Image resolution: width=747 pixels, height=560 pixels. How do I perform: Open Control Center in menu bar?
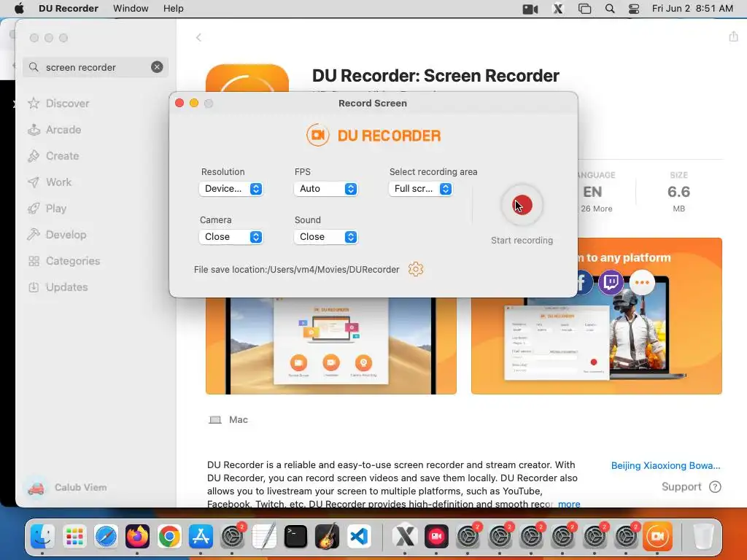click(x=634, y=9)
